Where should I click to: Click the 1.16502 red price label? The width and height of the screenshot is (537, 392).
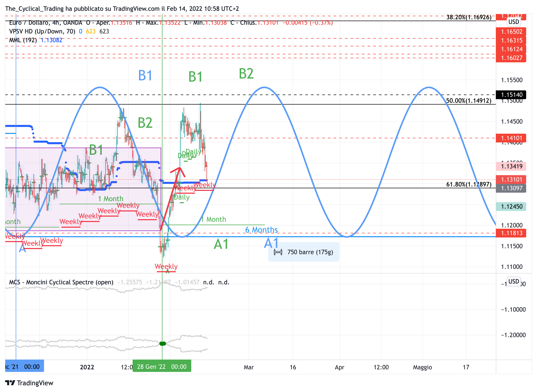[511, 32]
